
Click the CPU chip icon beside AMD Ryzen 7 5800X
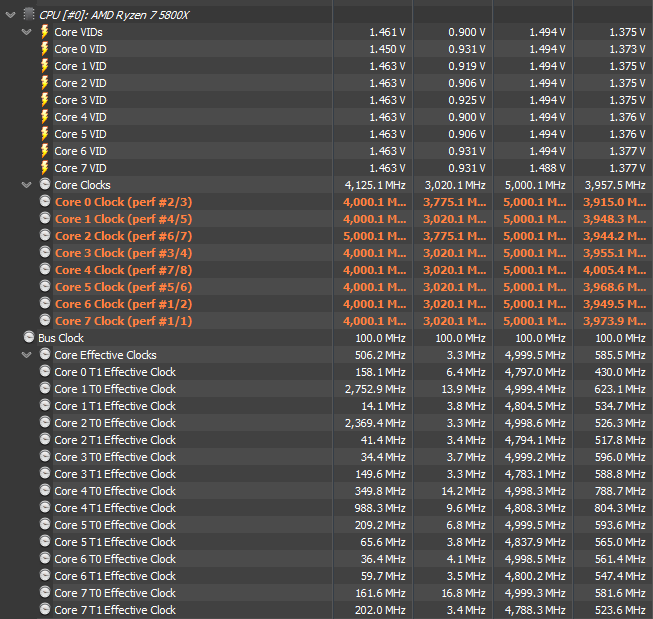pyautogui.click(x=28, y=15)
